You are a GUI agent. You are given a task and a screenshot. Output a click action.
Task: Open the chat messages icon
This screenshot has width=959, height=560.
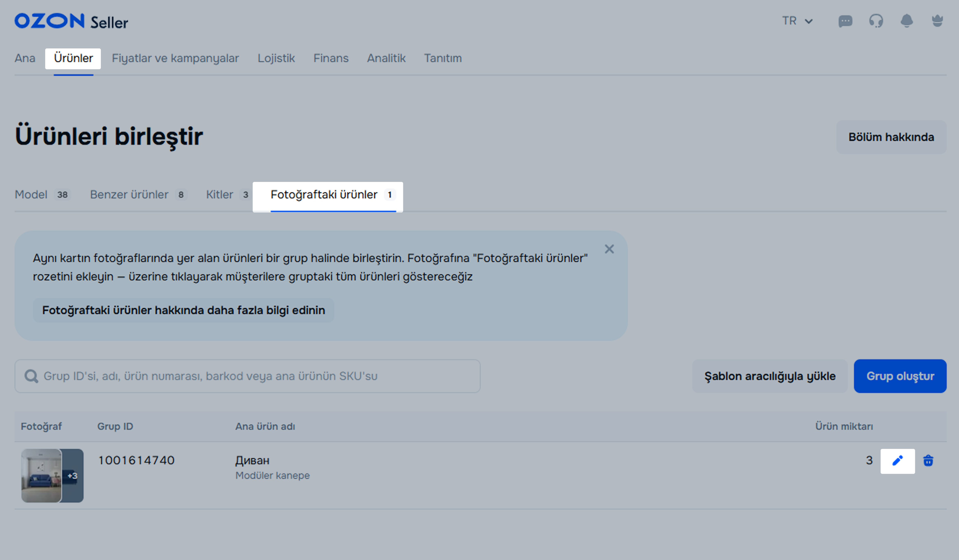pos(845,21)
